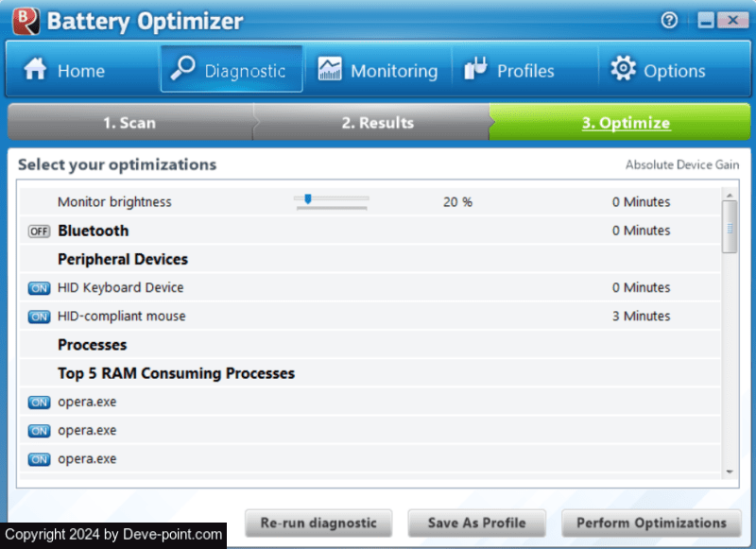Toggle the first opera.exe process switch
Viewport: 756px width, 549px height.
pyautogui.click(x=39, y=403)
